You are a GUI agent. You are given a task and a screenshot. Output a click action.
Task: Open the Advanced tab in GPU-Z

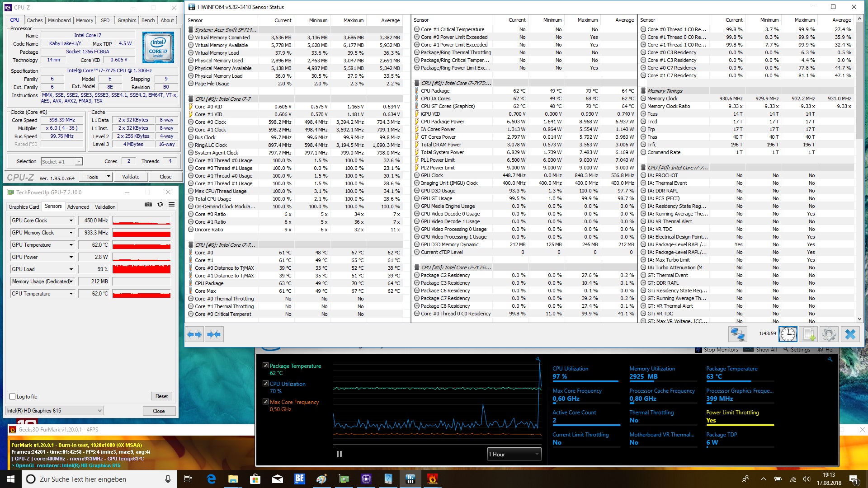[78, 207]
